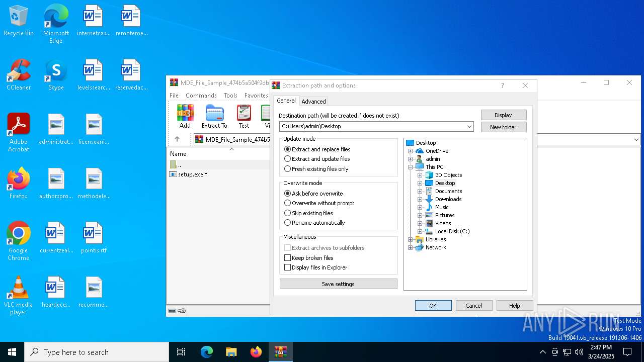Expand the admin tree node
Viewport: 644px width, 362px height.
tap(410, 159)
